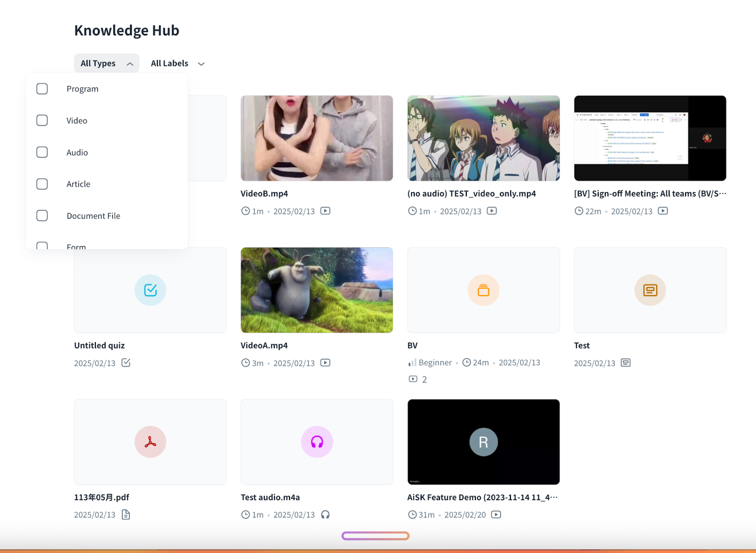Image resolution: width=756 pixels, height=553 pixels.
Task: Click the pink headphones icon on Test audio card
Action: [317, 442]
